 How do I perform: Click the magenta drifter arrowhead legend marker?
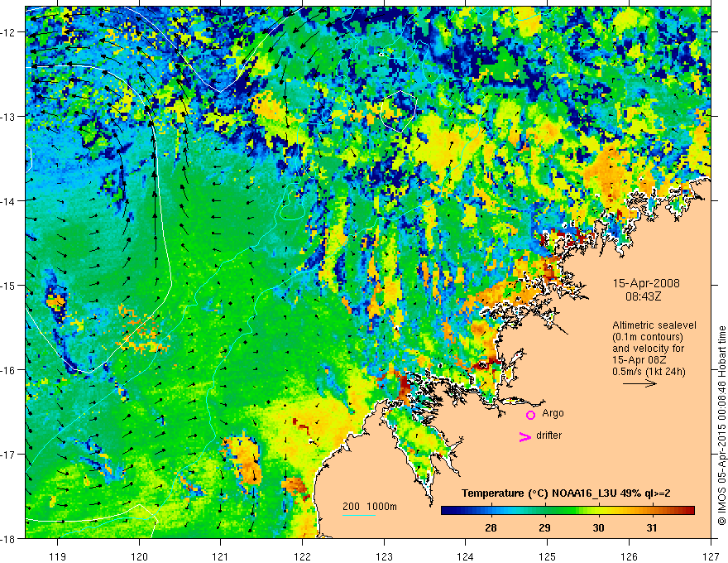click(x=525, y=436)
